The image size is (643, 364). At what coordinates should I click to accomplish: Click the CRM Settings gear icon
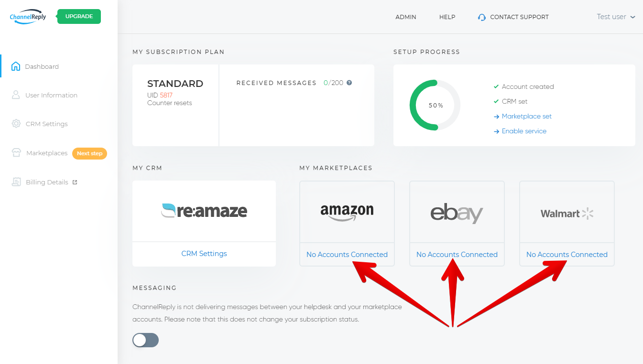(16, 124)
